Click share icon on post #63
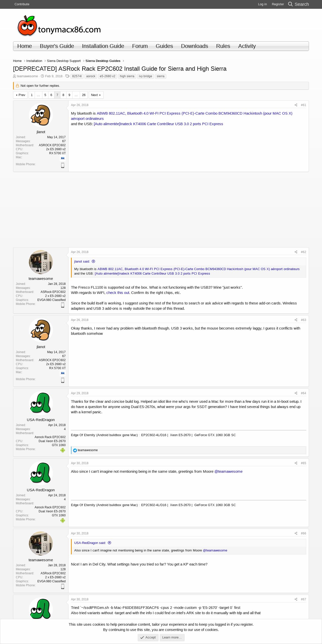The width and height of the screenshot is (322, 644). [296, 320]
